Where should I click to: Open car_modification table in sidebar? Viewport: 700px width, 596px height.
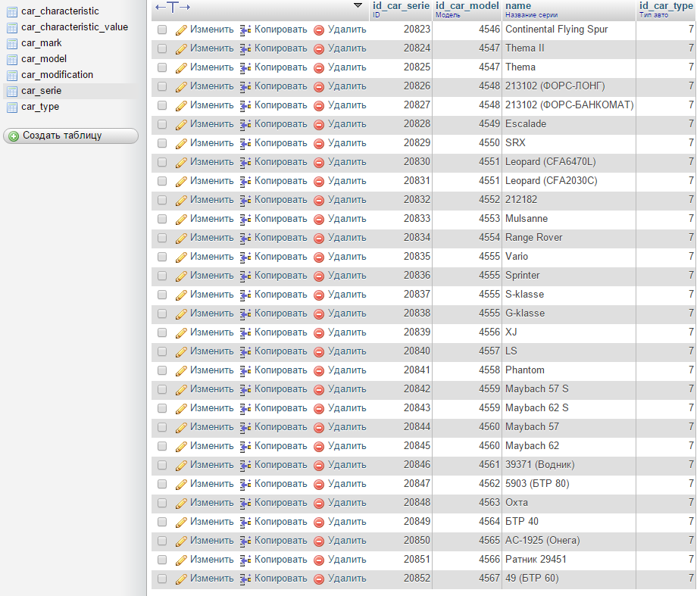pos(57,75)
